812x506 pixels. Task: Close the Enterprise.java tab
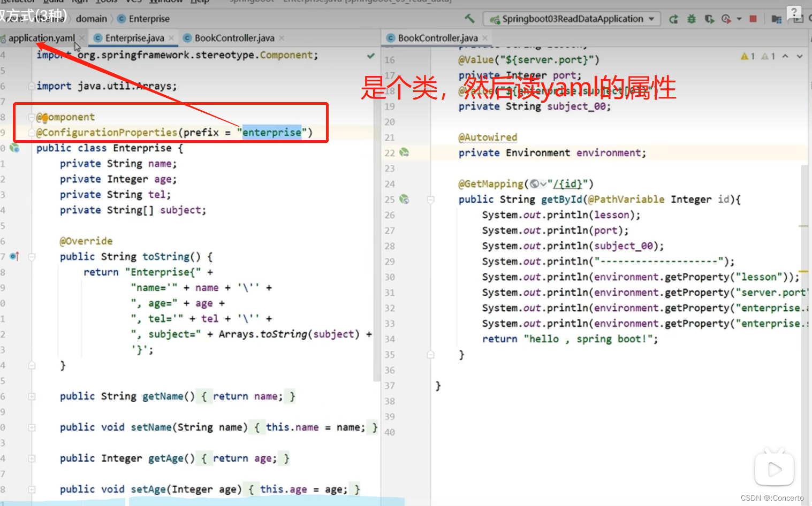tap(171, 38)
